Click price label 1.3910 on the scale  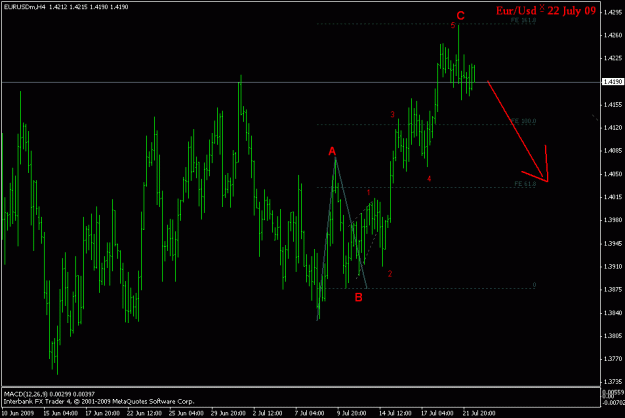613,267
